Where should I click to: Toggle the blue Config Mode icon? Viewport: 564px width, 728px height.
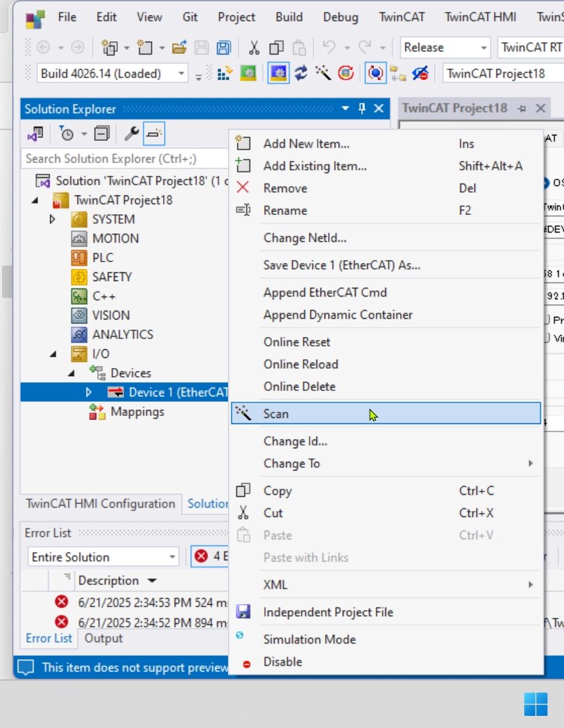pos(278,73)
